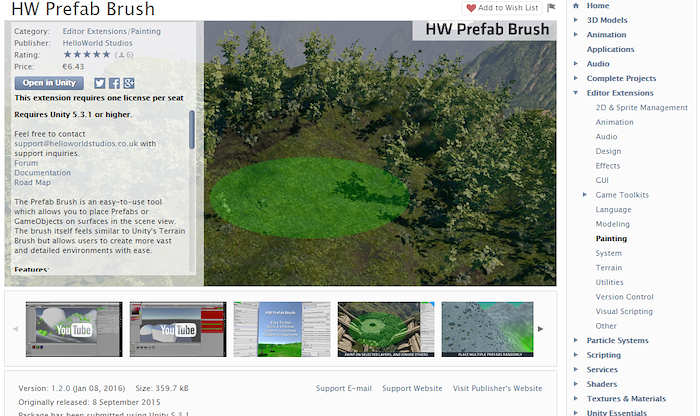This screenshot has width=700, height=416.
Task: Open HelloWorld Studios publisher link
Action: [97, 43]
